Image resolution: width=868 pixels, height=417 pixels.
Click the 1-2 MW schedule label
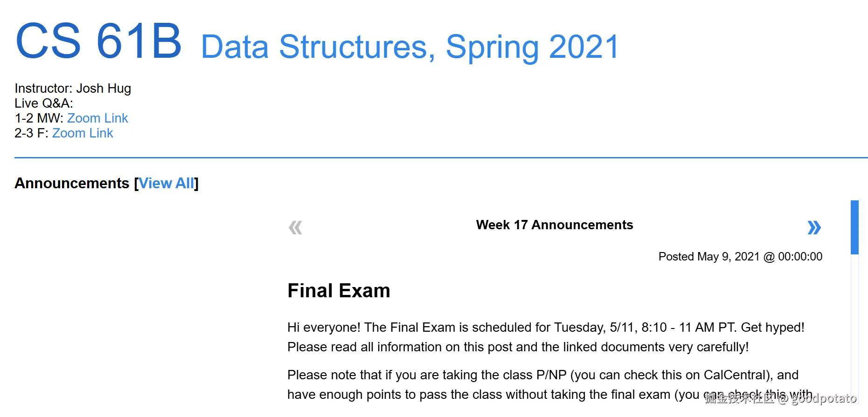click(x=39, y=118)
